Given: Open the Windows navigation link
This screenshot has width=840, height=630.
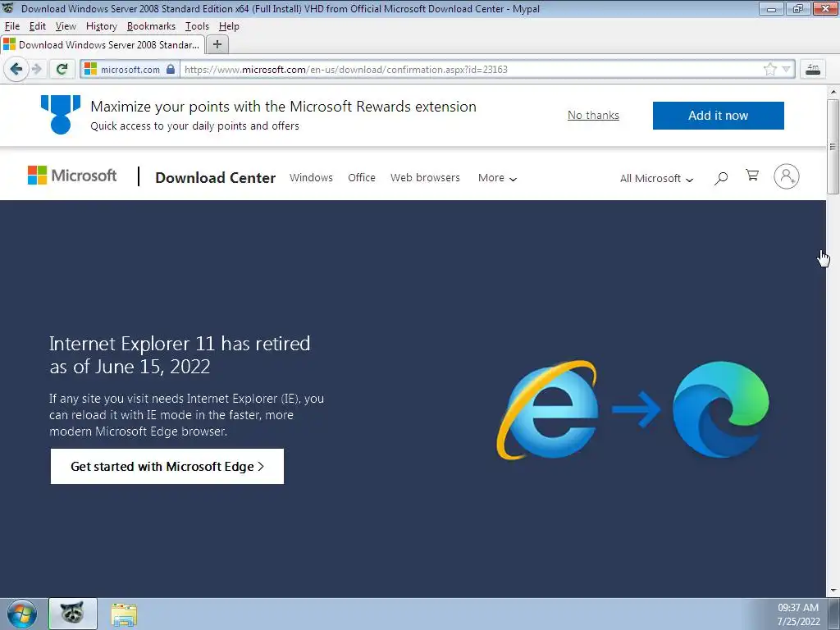Looking at the screenshot, I should (311, 177).
